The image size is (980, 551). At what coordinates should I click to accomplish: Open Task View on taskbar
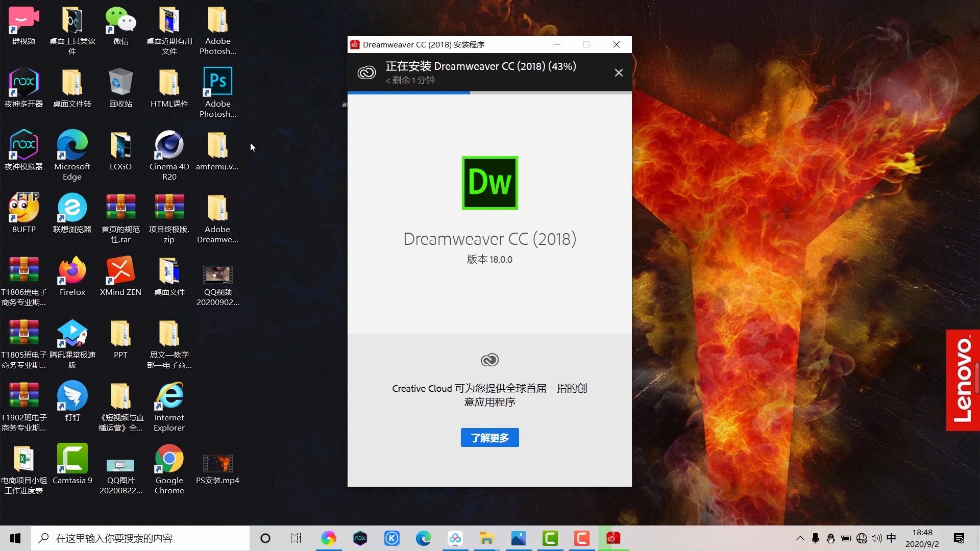click(x=296, y=538)
